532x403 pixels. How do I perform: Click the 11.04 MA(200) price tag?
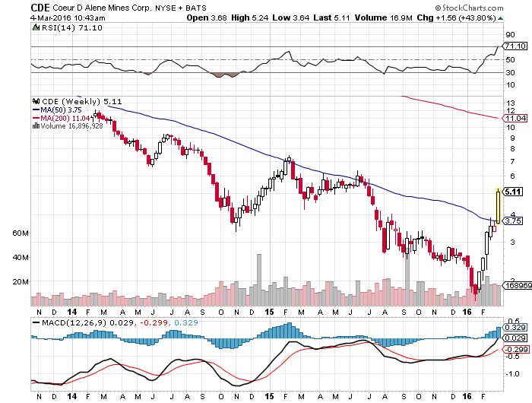click(515, 118)
